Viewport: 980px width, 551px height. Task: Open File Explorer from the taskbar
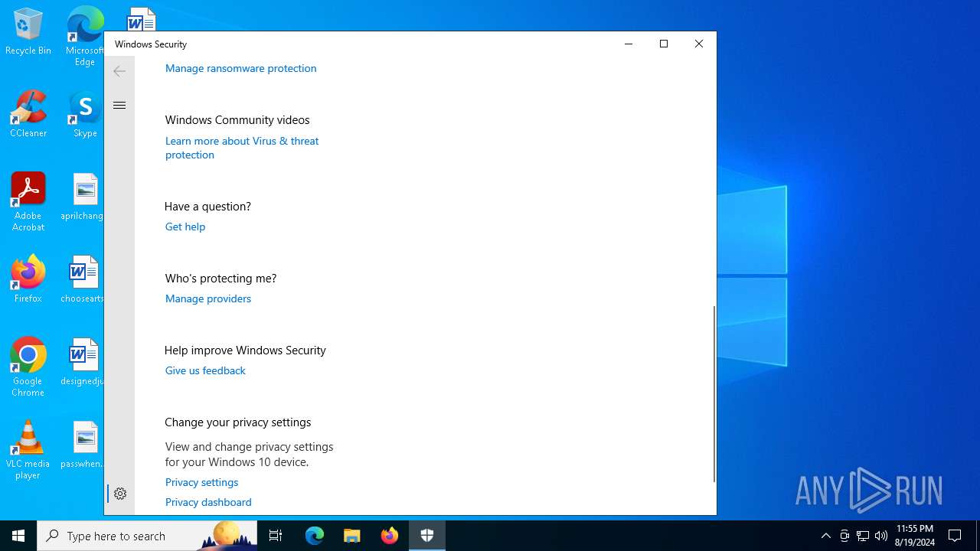point(352,536)
